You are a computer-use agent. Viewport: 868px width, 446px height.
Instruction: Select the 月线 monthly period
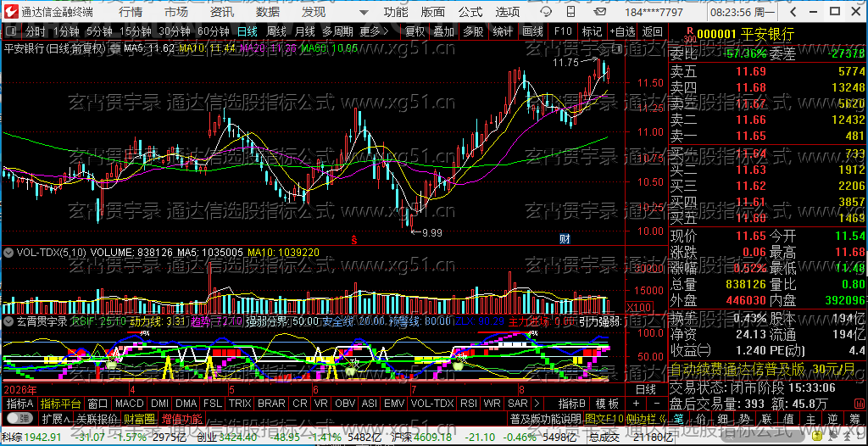pos(304,31)
